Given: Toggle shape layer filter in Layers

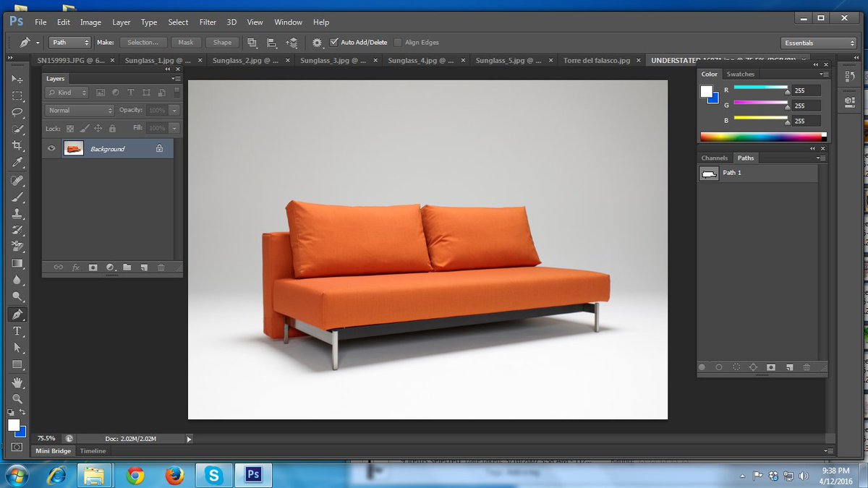Looking at the screenshot, I should [x=146, y=93].
